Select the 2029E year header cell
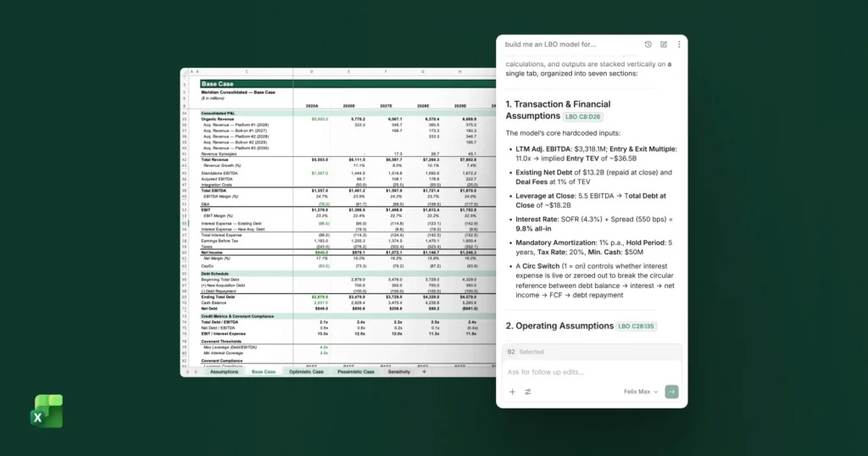The image size is (868, 456). click(460, 106)
